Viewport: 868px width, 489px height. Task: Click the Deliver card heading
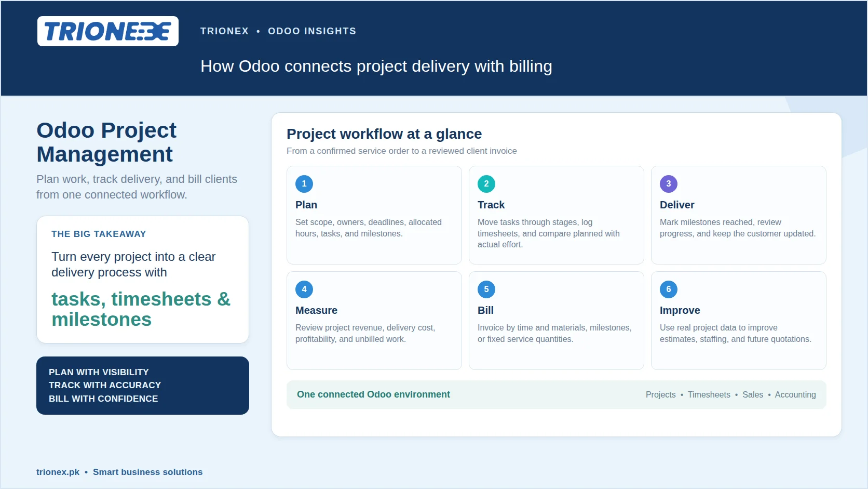[x=677, y=205]
